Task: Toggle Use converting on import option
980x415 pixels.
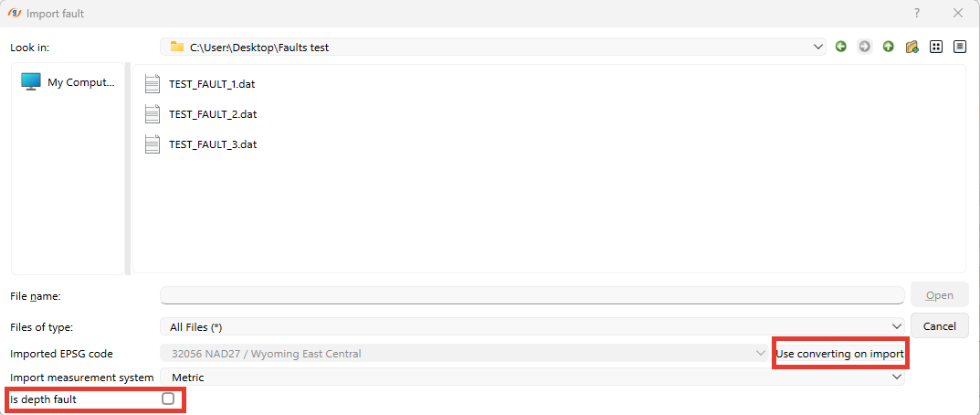Action: [x=839, y=354]
